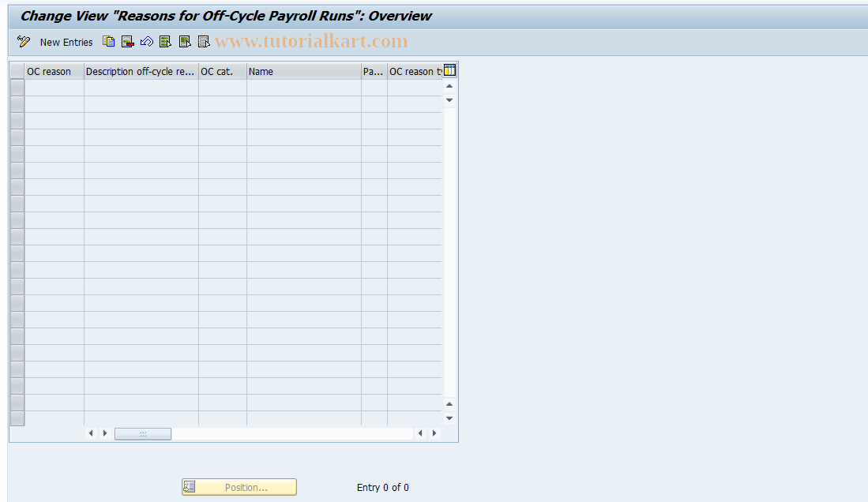Toggle display/change mode pencil icon
Image resolution: width=868 pixels, height=502 pixels.
pos(23,42)
